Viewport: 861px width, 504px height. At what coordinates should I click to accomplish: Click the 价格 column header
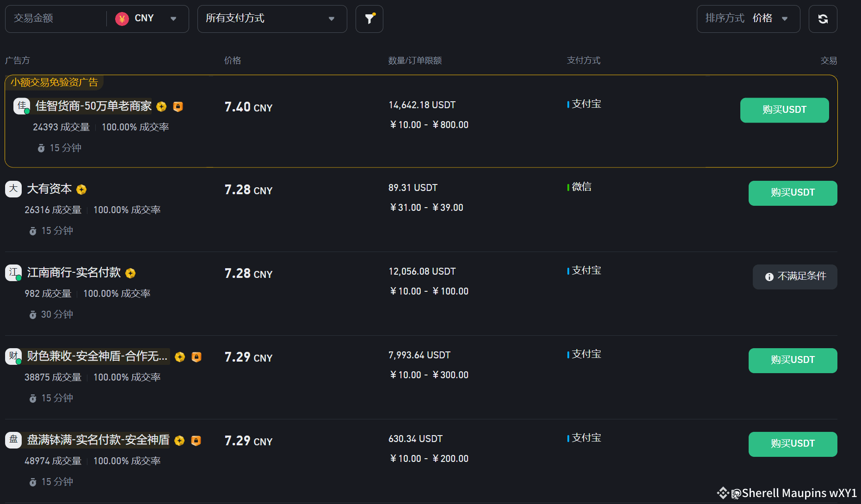pyautogui.click(x=232, y=61)
